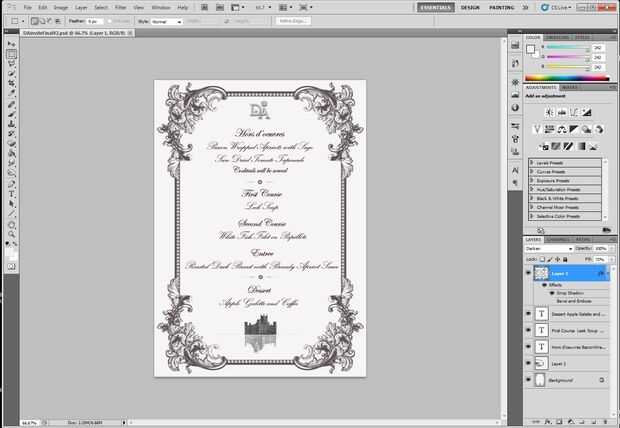Open the marquee Style dropdown
The height and width of the screenshot is (428, 620).
coord(166,21)
